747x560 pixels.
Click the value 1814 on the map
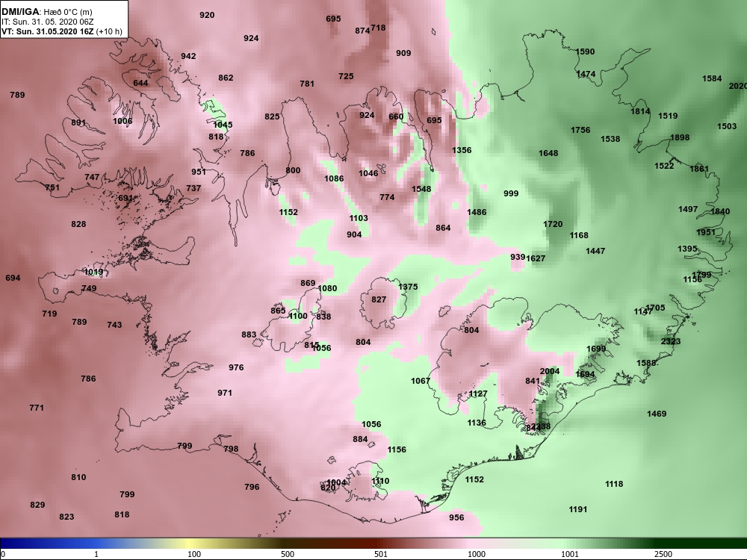(640, 111)
